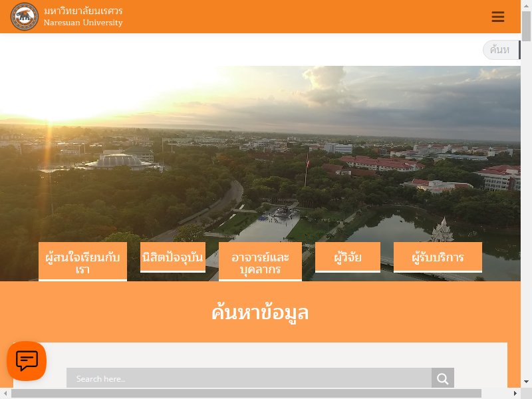This screenshot has height=399, width=532.
Task: Click the scroll down arrow
Action: coord(526,382)
